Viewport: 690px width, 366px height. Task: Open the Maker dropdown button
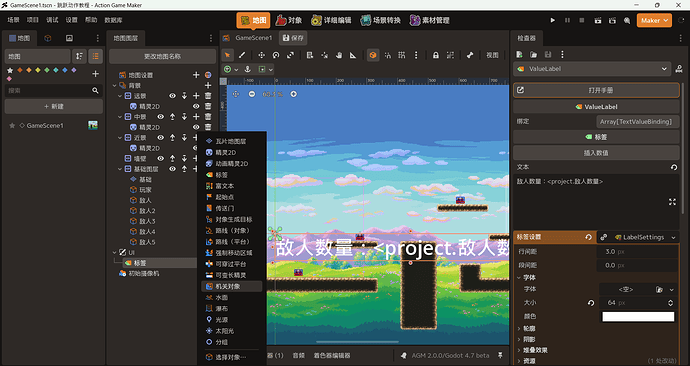click(x=654, y=20)
